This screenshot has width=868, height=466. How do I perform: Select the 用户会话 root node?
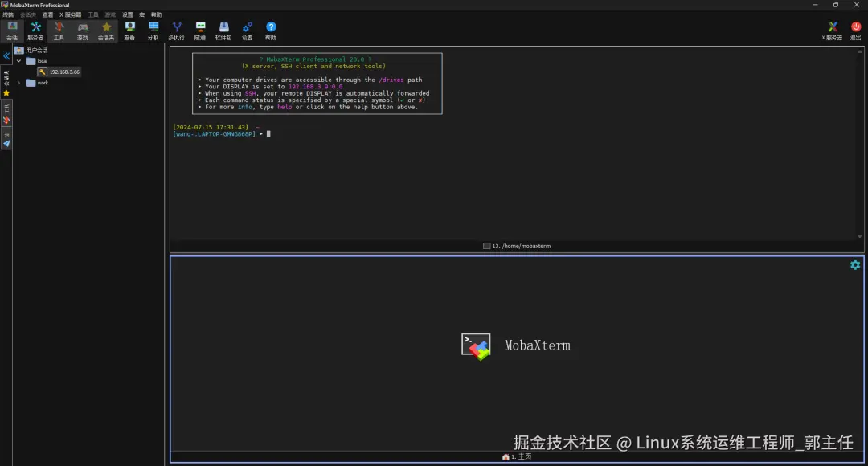pos(32,51)
